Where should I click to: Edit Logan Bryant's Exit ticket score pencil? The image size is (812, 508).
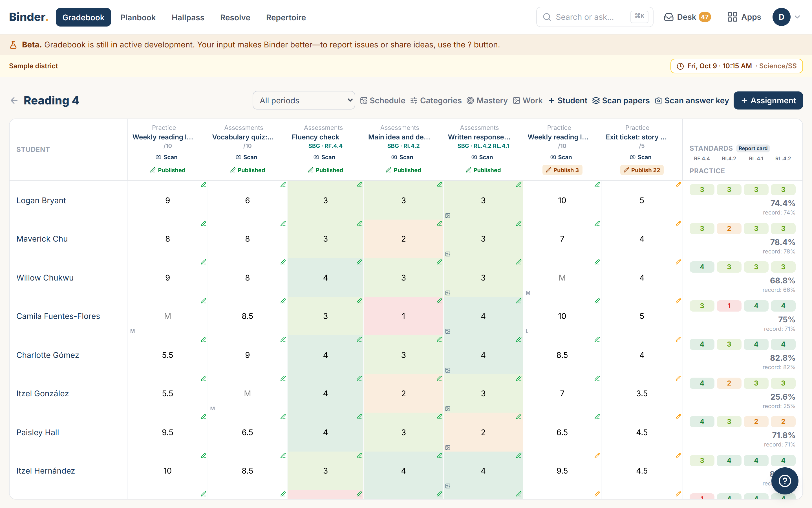point(678,185)
